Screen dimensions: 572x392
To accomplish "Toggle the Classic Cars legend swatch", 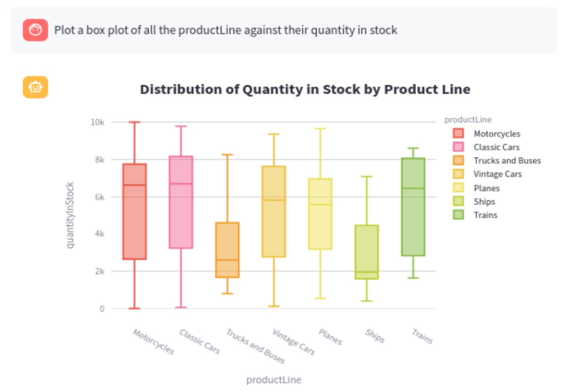I will tap(458, 147).
